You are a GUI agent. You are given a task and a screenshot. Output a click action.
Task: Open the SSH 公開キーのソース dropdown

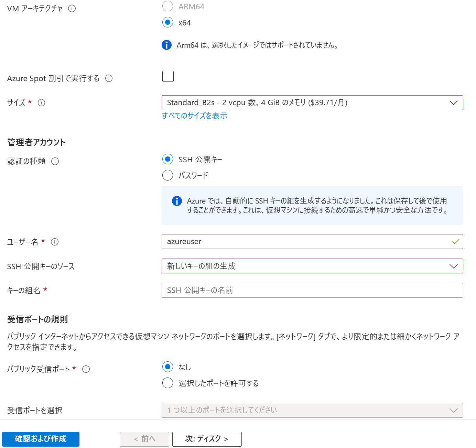(x=312, y=266)
